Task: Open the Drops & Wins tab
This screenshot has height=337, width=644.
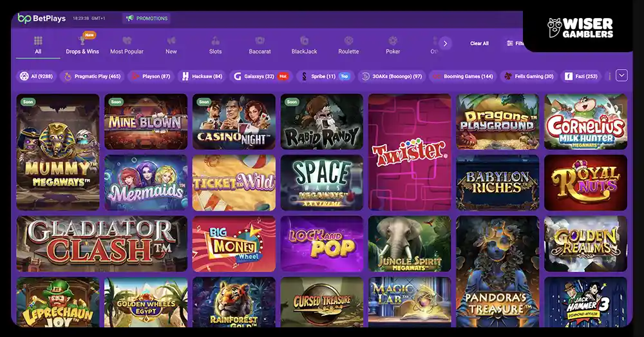Action: click(x=82, y=45)
